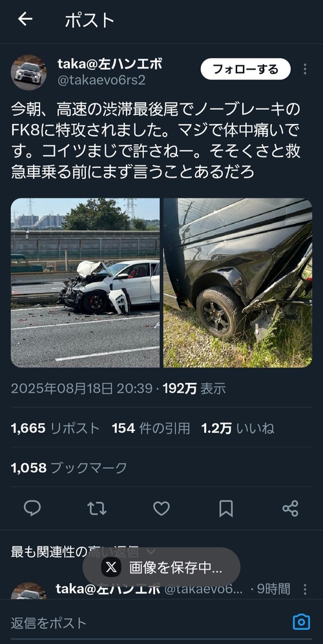Focus the 返信をポスト input field

[x=148, y=622]
